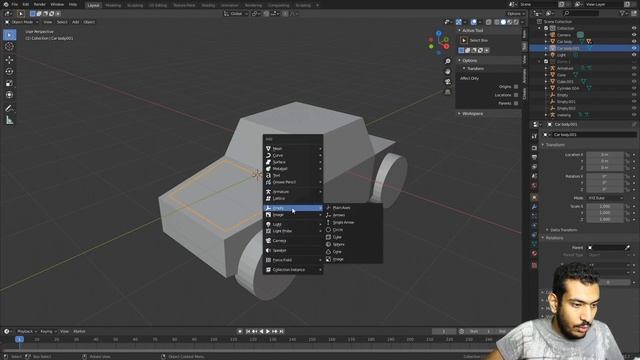
Task: Select the Scale tool in left toolbar
Action: point(9,83)
